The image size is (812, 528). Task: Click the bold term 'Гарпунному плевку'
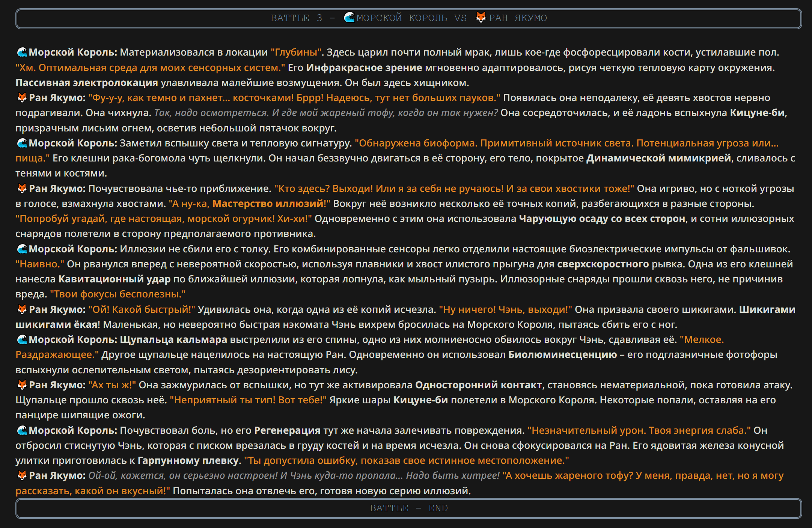pos(188,460)
